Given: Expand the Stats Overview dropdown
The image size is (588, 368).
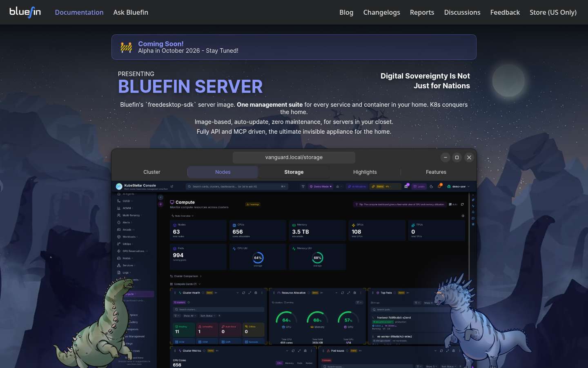Looking at the screenshot, I should tap(182, 216).
